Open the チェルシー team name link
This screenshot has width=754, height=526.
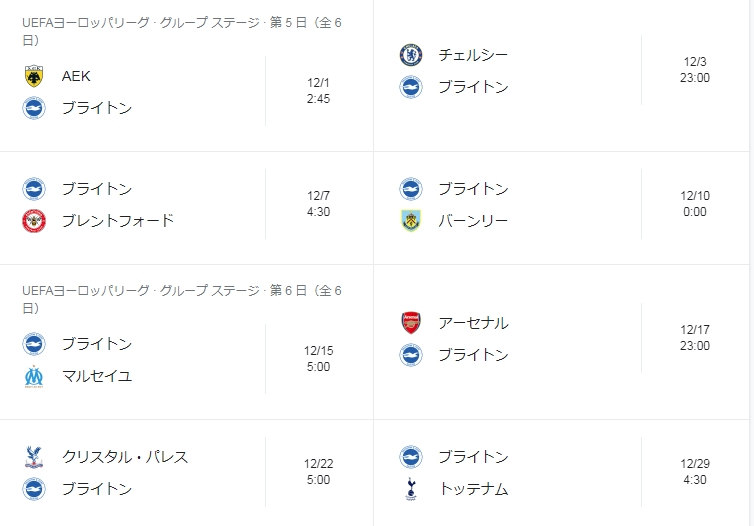pos(473,55)
